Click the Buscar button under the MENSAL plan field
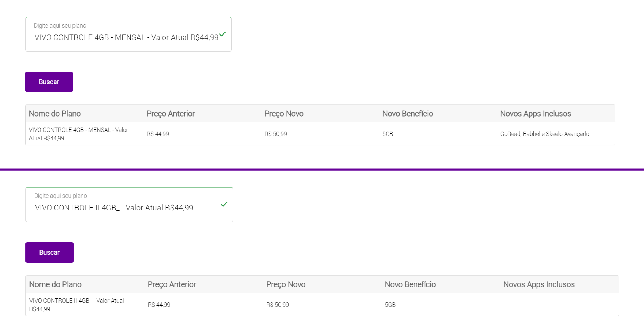 (x=49, y=82)
